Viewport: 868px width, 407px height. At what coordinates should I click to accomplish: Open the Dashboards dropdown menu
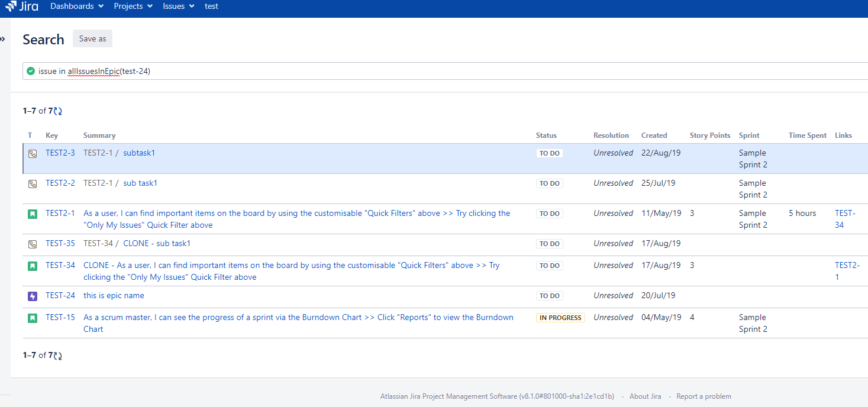(x=77, y=6)
